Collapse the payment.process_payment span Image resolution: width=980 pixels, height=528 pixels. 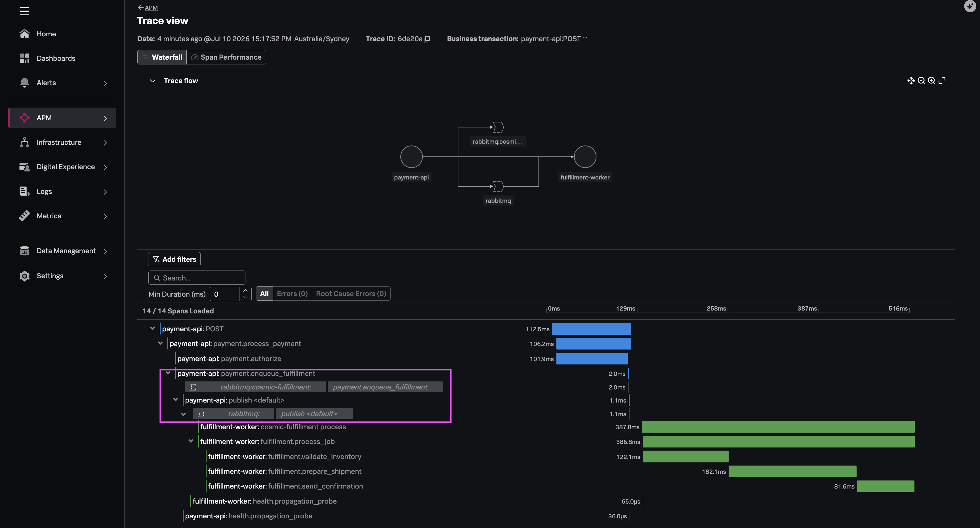[160, 343]
